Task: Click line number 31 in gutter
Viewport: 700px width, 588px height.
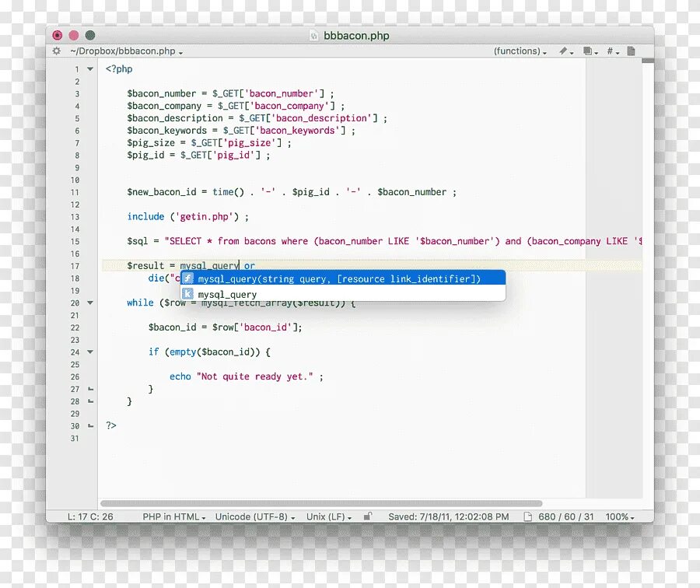Action: [x=75, y=439]
